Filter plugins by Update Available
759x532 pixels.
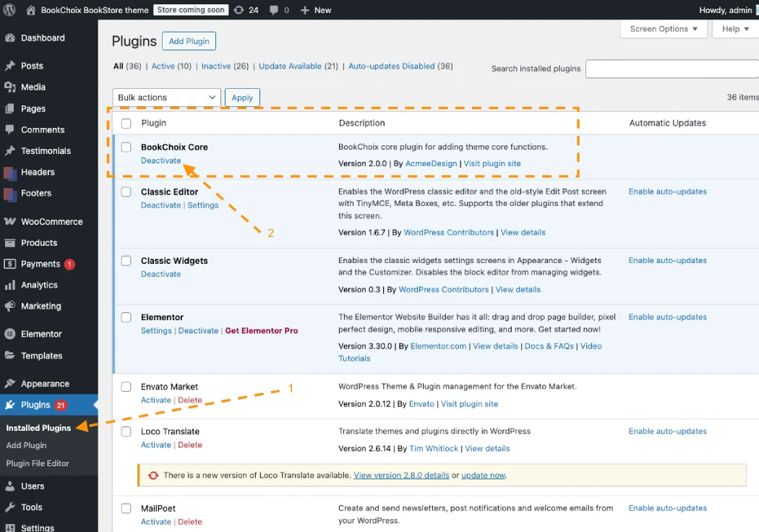point(290,66)
